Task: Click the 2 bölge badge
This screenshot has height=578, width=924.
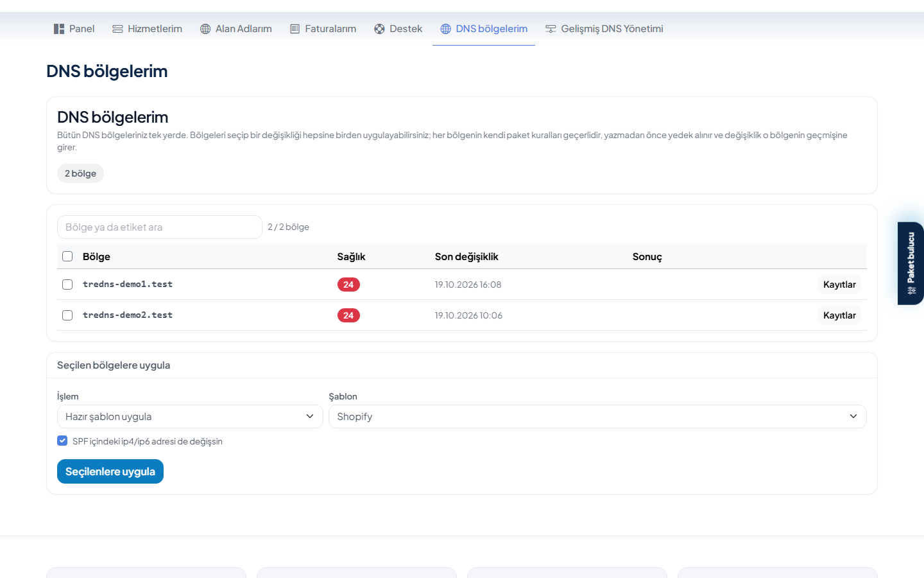Action: click(x=80, y=173)
